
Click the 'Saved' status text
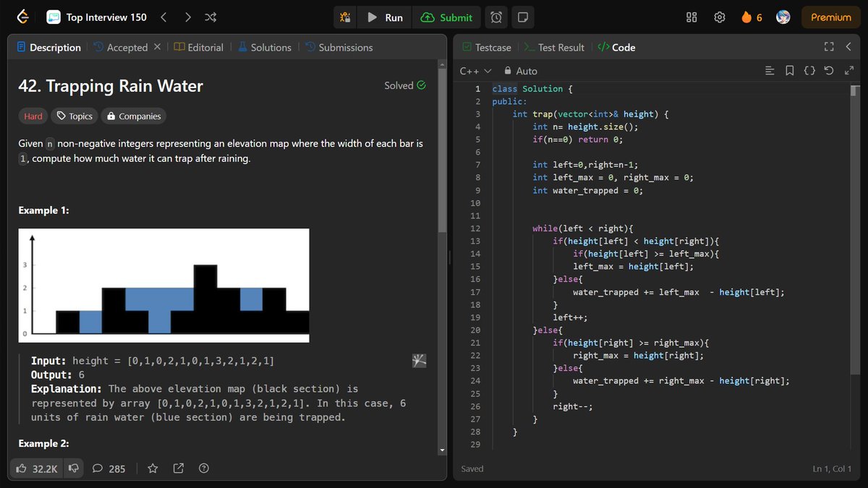(x=472, y=469)
